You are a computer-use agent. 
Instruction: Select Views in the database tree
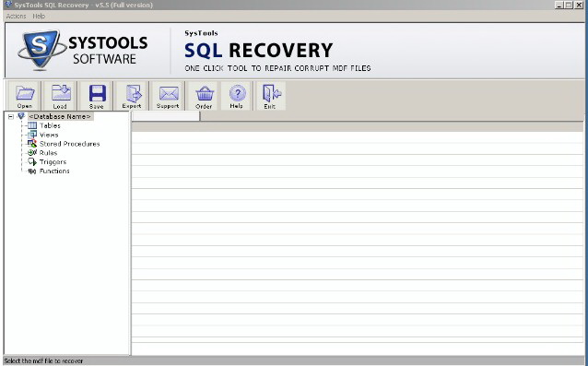tap(49, 135)
